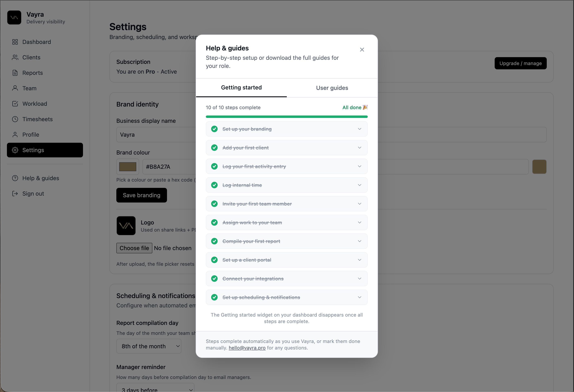The width and height of the screenshot is (574, 392).
Task: Toggle check for Invite your first team member
Action: [214, 204]
